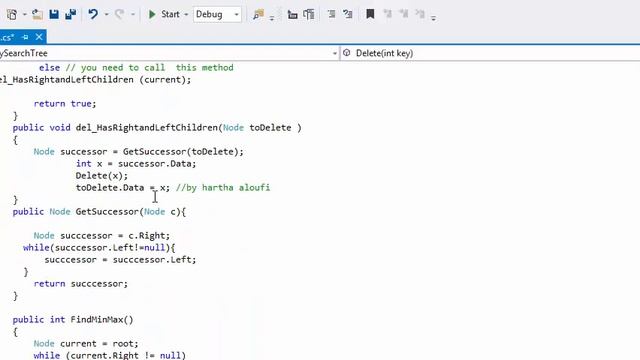Image resolution: width=640 pixels, height=360 pixels.
Task: Close the .cs* document tab
Action: (x=39, y=37)
